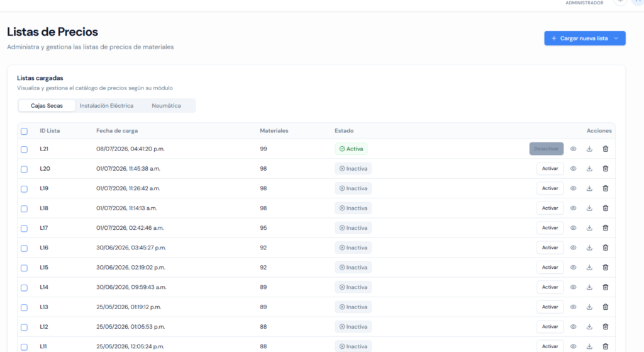
Task: Download price list L19
Action: tap(589, 188)
